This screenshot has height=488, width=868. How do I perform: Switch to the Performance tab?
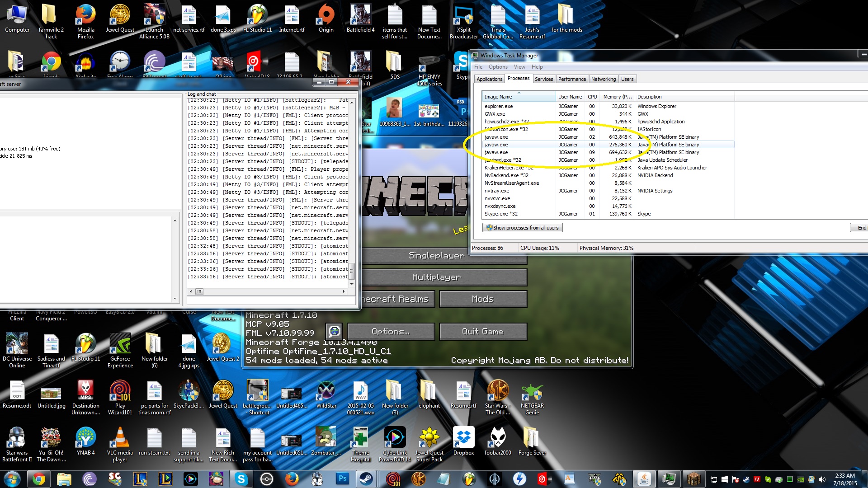tap(572, 79)
